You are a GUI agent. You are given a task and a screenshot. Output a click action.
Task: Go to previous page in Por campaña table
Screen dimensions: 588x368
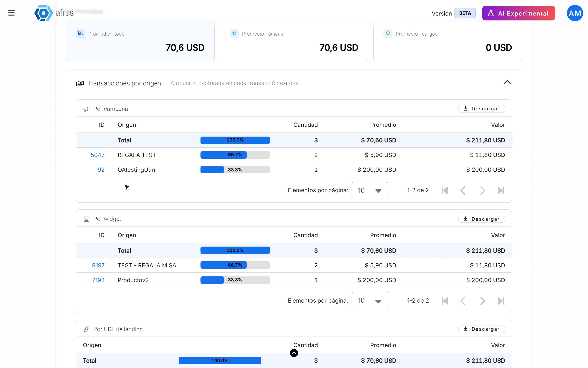point(463,190)
